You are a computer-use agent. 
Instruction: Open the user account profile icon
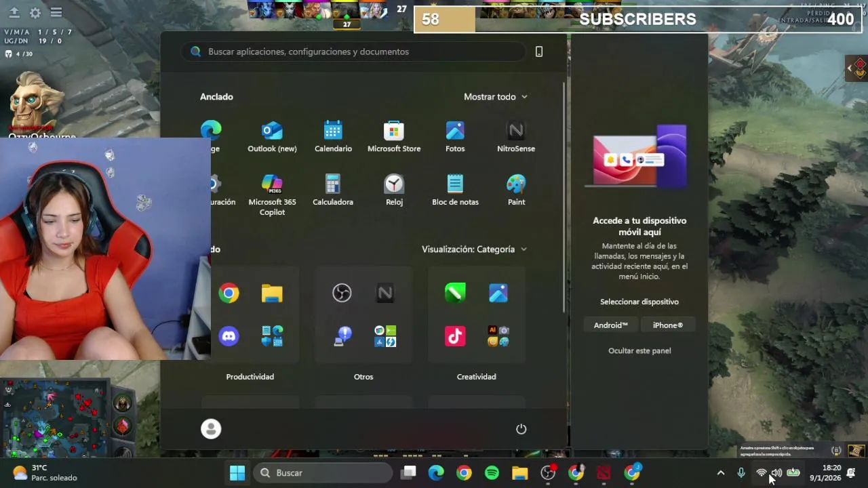[x=211, y=429]
